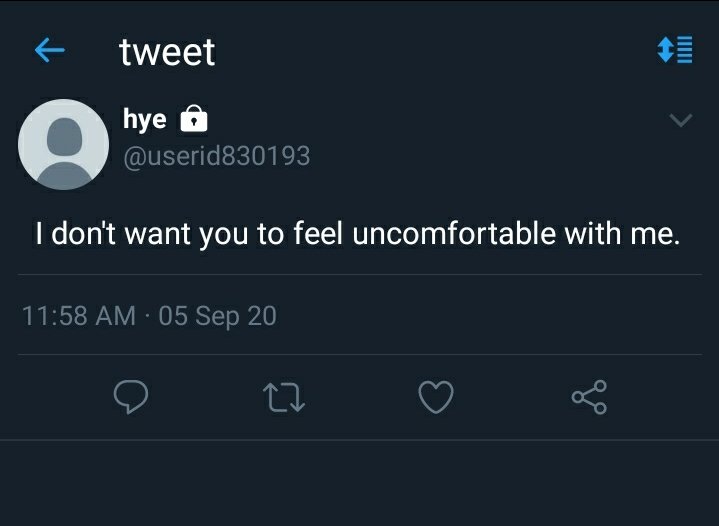Open the @userid830193 handle
This screenshot has width=719, height=526.
tap(216, 156)
